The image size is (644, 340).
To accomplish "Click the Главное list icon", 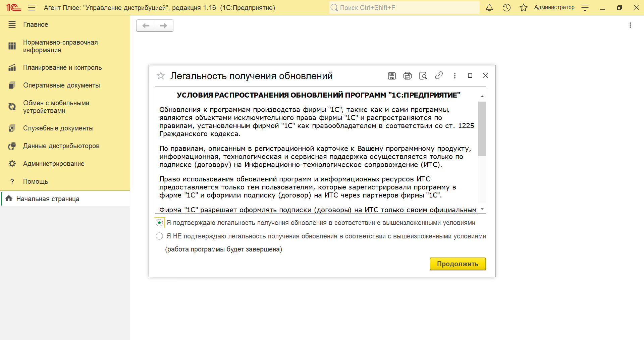I will [x=12, y=24].
